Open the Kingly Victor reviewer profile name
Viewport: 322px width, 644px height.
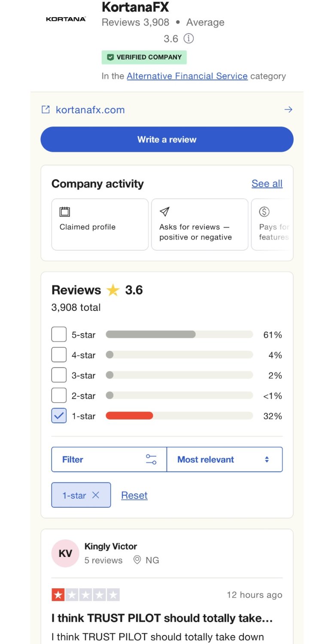111,547
